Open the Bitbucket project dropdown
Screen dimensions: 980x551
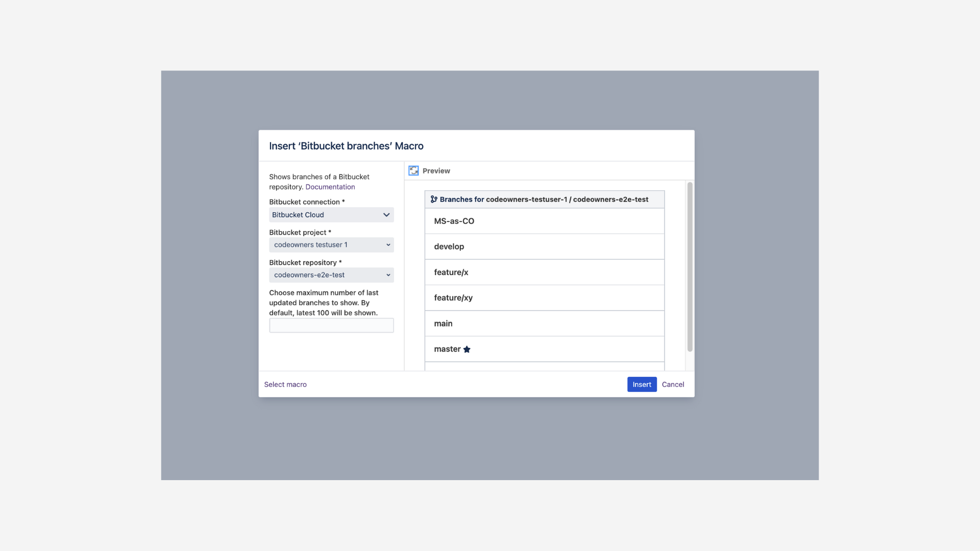(x=331, y=244)
